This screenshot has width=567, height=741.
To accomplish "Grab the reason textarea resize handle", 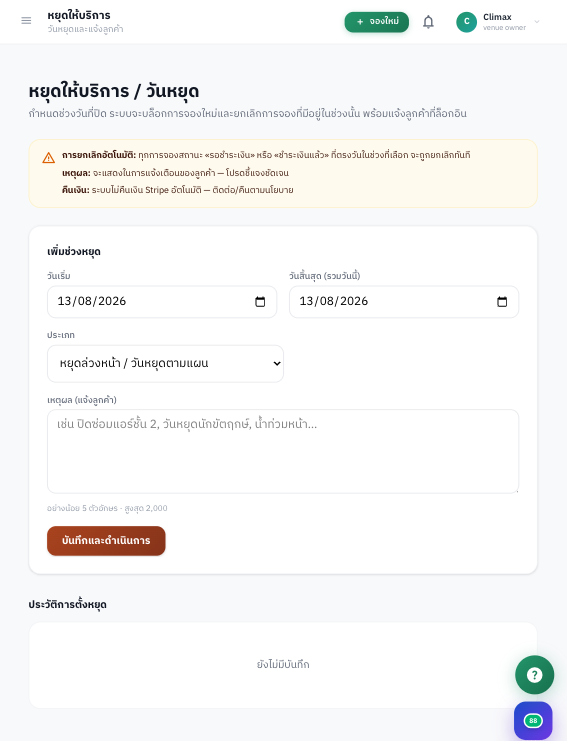I will tap(516, 491).
